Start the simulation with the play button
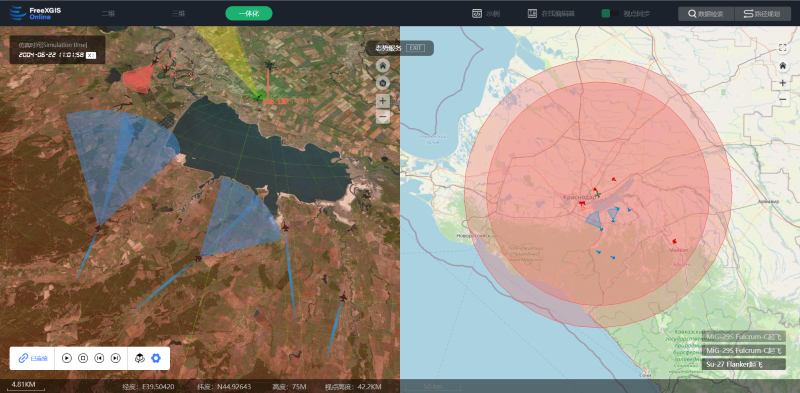 coord(67,358)
